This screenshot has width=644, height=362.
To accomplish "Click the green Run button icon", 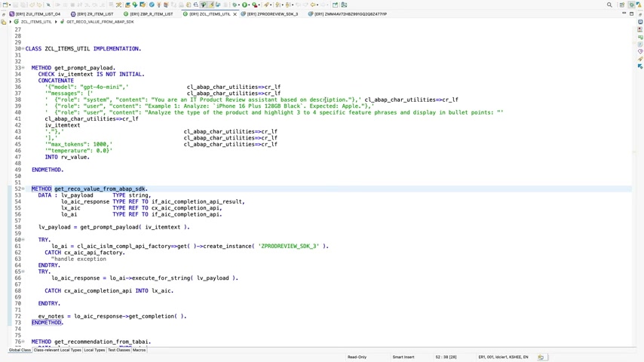I will [x=244, y=5].
